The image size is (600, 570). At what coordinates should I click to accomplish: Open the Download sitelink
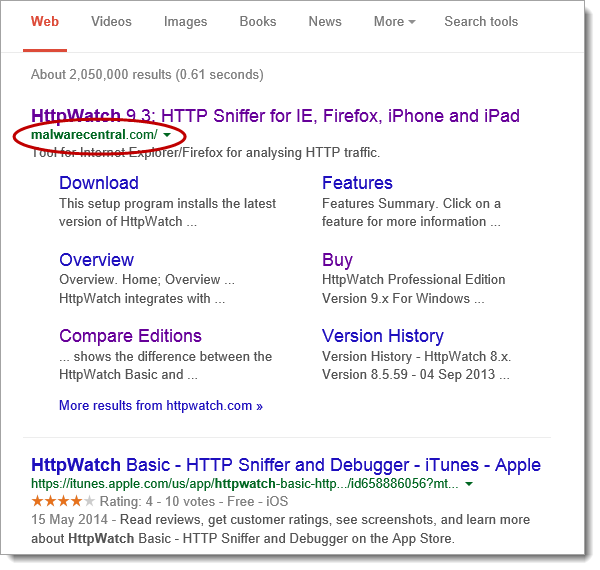[x=99, y=183]
